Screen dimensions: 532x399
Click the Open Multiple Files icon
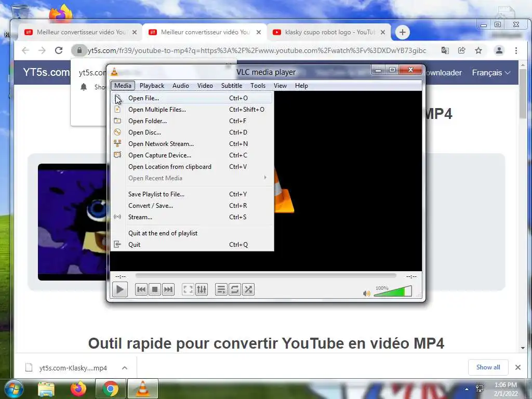tap(117, 109)
